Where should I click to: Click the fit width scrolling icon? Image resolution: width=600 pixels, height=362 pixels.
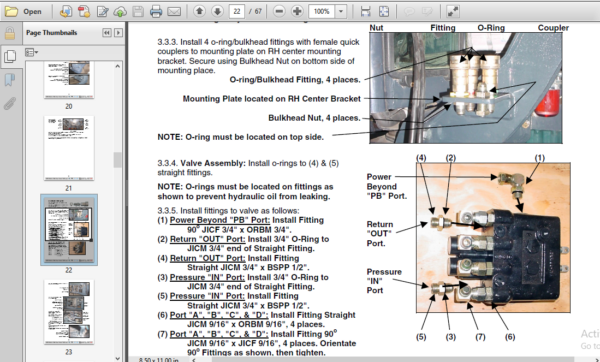click(x=365, y=11)
